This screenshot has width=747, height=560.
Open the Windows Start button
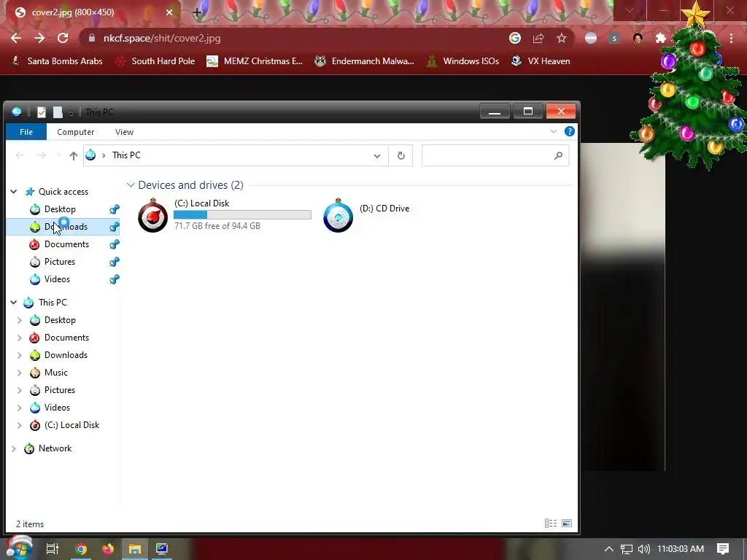(x=19, y=548)
